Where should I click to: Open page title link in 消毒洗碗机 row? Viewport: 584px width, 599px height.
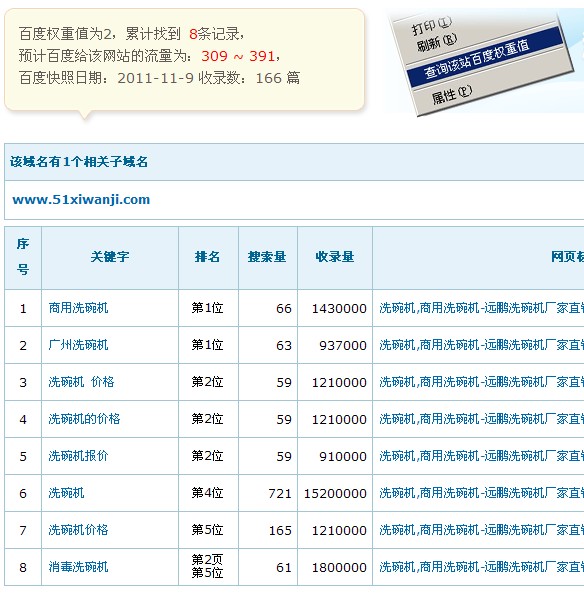[481, 567]
